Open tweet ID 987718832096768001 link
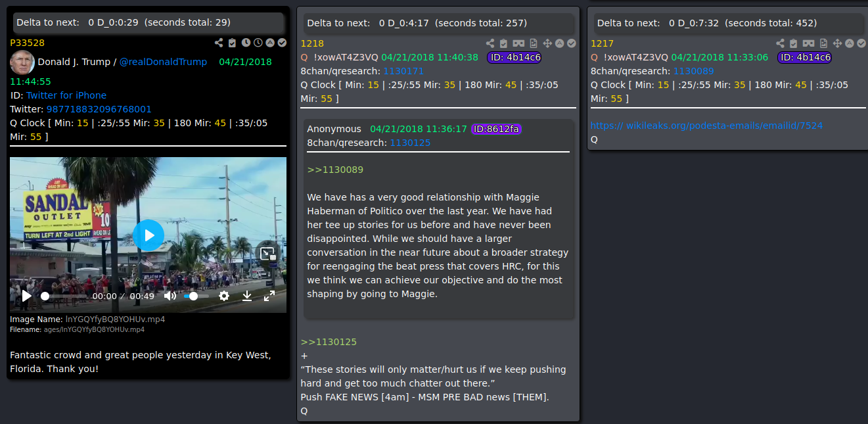The height and width of the screenshot is (424, 868). pyautogui.click(x=99, y=109)
